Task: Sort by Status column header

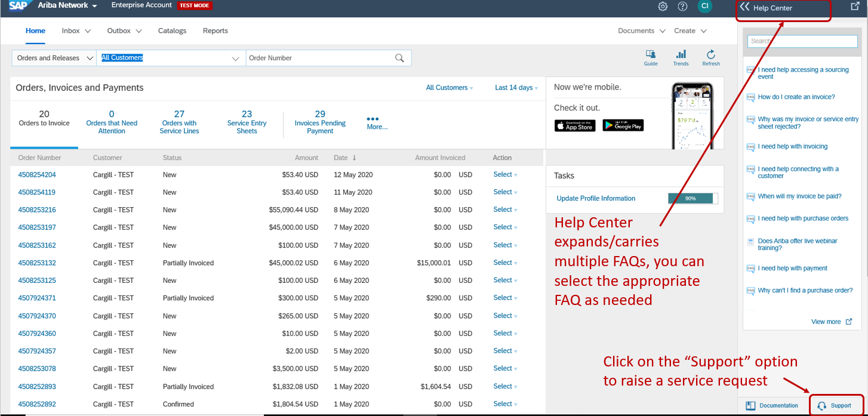Action: [172, 158]
